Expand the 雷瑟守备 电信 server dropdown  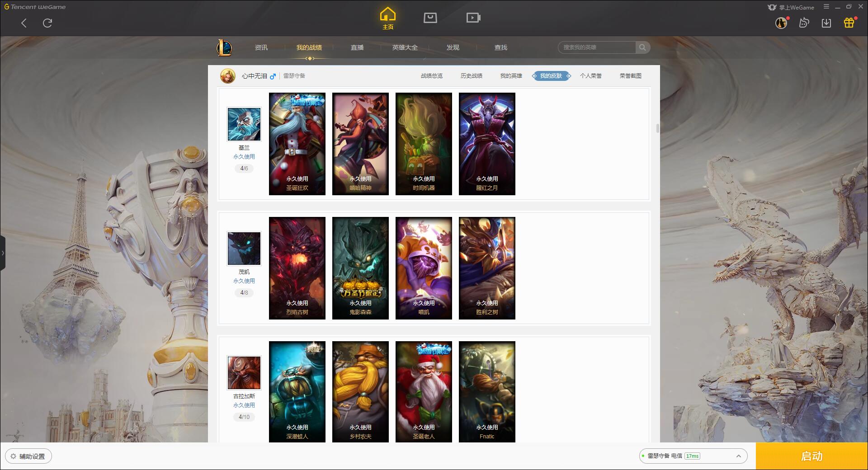click(693, 456)
